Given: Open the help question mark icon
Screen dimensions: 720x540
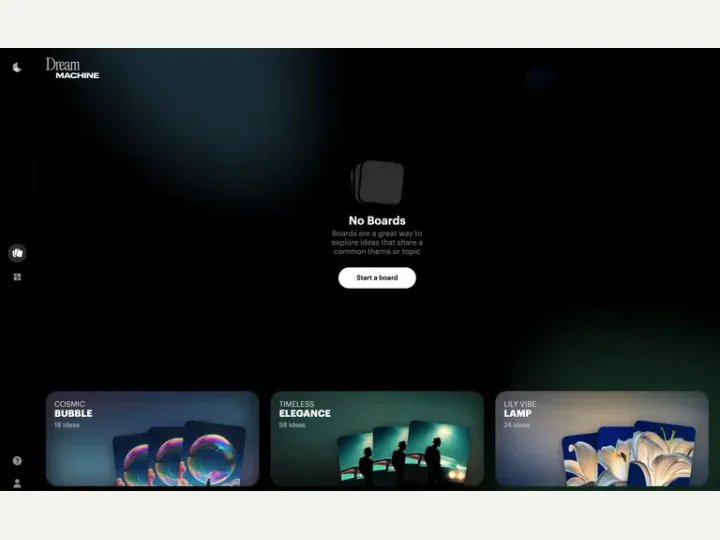Looking at the screenshot, I should (x=17, y=461).
